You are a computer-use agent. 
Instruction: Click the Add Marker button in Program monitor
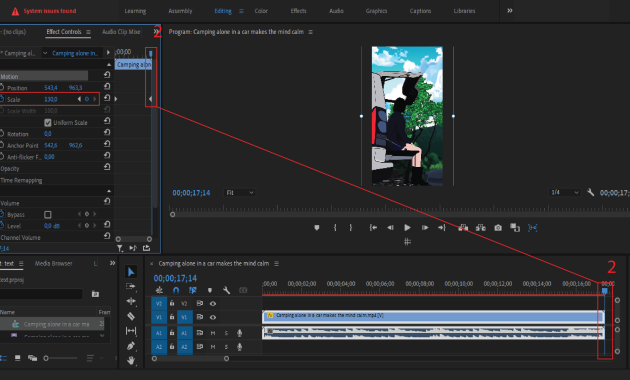pos(317,228)
